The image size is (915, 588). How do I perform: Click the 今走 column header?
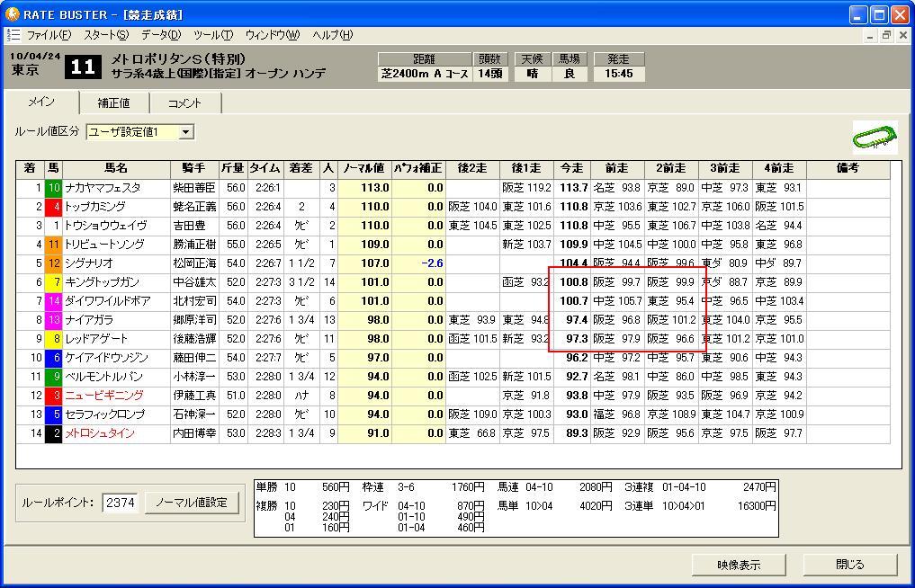click(x=572, y=169)
